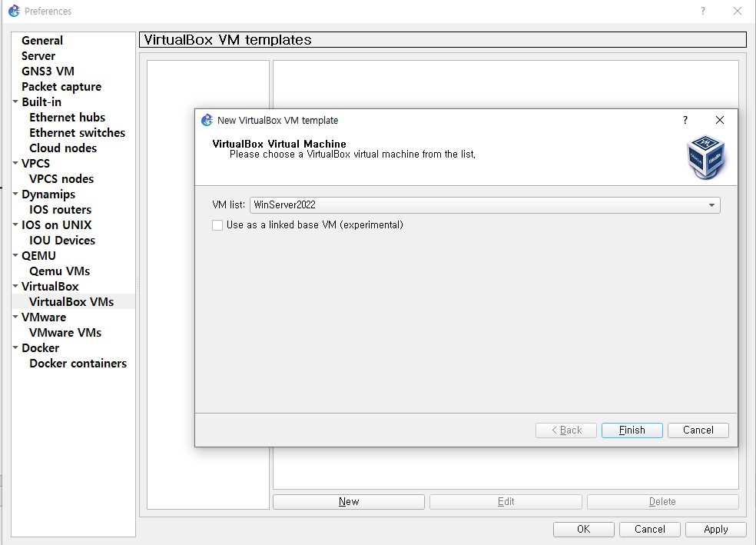Click the help question mark in Preferences window
The width and height of the screenshot is (756, 545).
pos(703,11)
